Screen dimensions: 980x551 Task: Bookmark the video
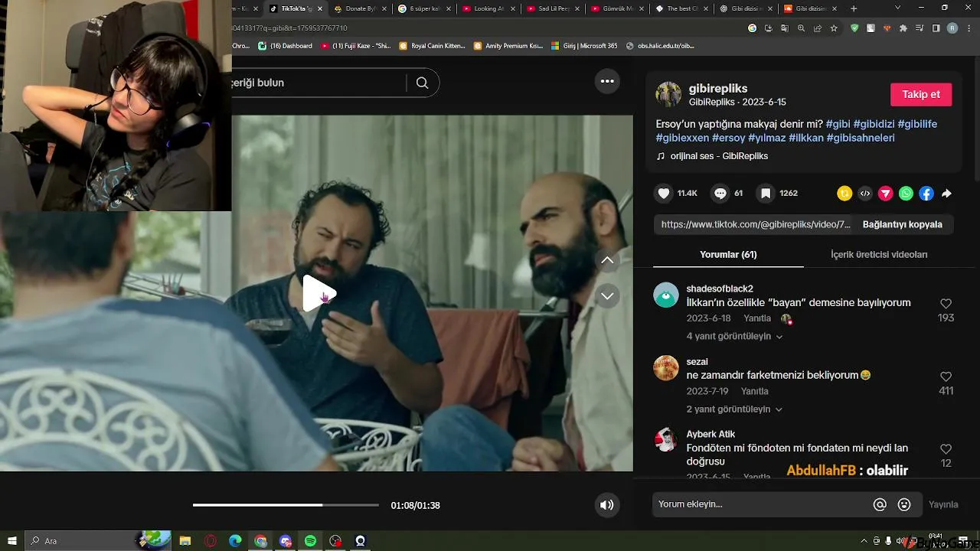(x=765, y=194)
